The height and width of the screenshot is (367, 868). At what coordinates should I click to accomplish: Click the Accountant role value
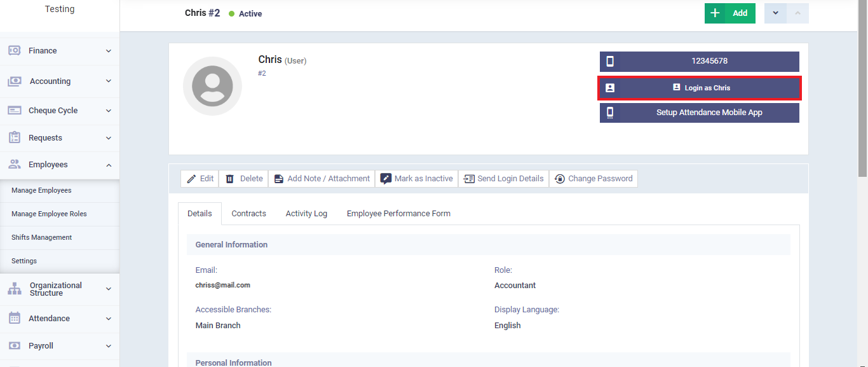pyautogui.click(x=515, y=286)
